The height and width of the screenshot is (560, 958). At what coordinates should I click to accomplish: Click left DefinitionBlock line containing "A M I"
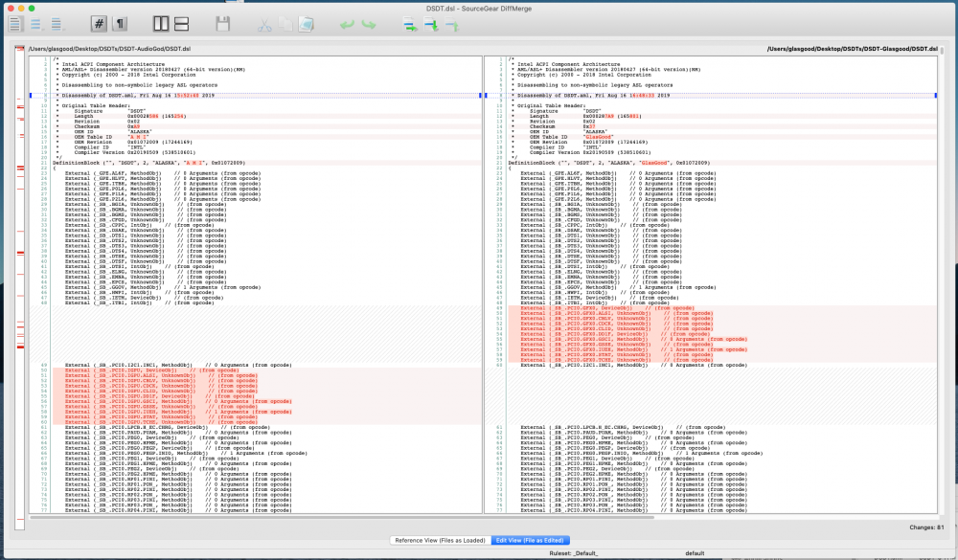pyautogui.click(x=149, y=163)
